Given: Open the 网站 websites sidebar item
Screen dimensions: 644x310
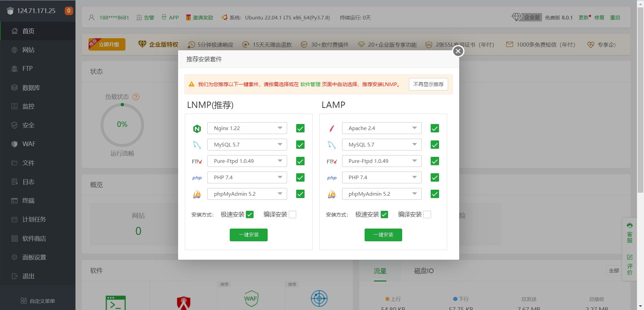Looking at the screenshot, I should 38,50.
